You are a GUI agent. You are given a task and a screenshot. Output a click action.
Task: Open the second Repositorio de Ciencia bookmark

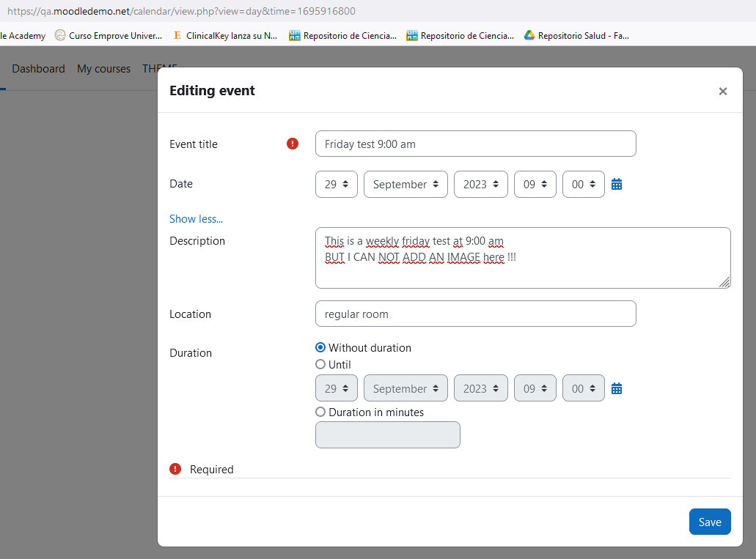pyautogui.click(x=460, y=36)
